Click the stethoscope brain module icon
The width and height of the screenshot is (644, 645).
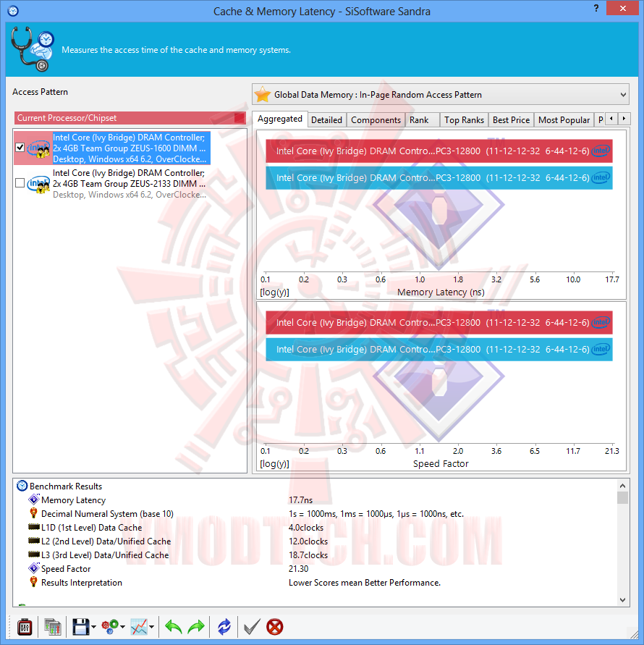[32, 49]
